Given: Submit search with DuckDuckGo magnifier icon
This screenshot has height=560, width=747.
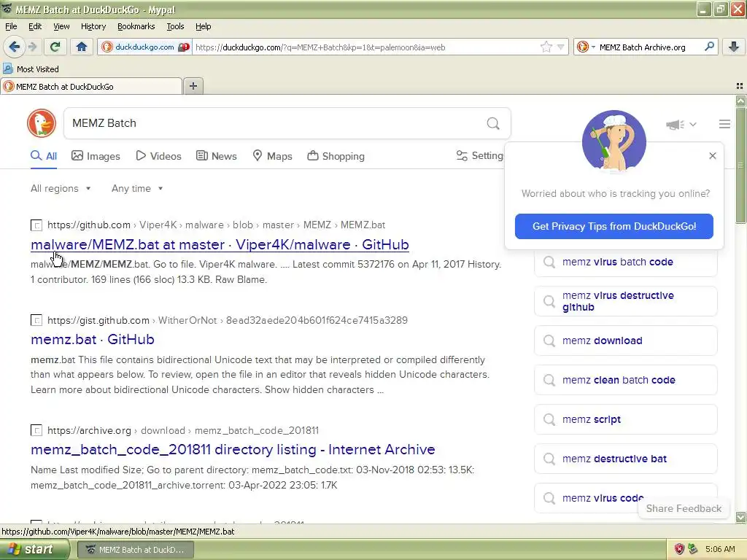Looking at the screenshot, I should (x=493, y=123).
